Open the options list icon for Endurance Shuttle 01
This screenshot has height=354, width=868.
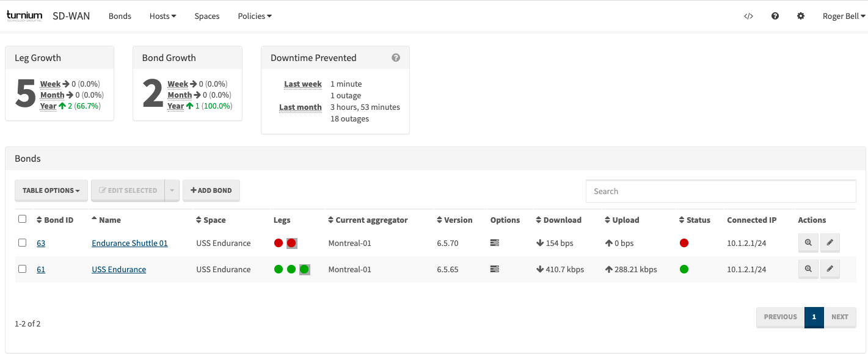(x=495, y=243)
